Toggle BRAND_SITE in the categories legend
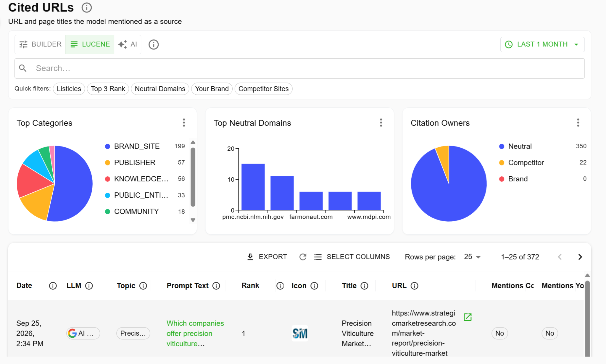This screenshot has width=606, height=364. pos(145,146)
